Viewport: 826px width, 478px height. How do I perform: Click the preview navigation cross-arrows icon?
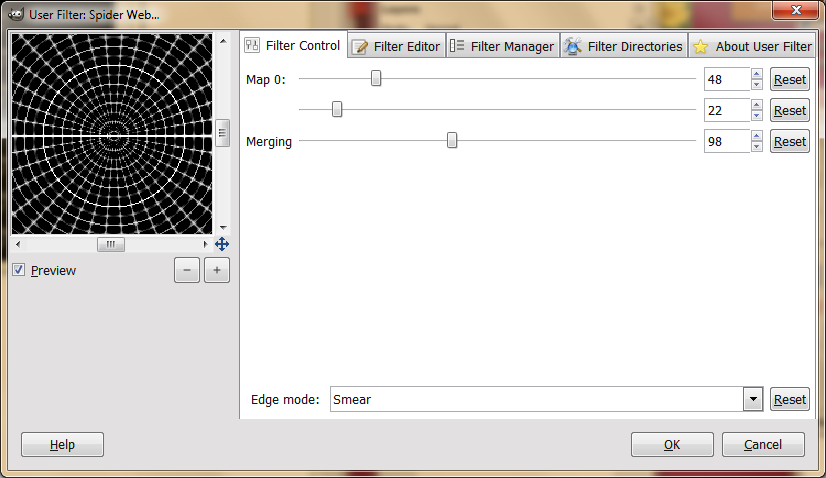click(x=222, y=244)
